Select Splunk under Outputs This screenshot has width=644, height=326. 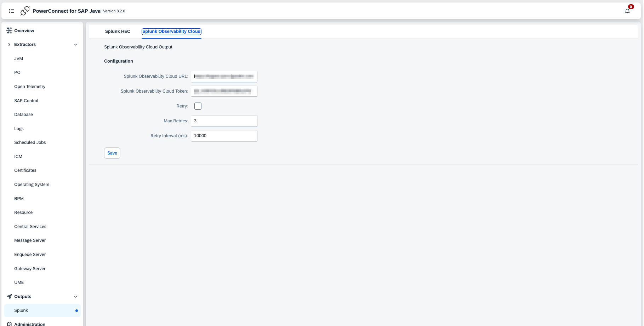pyautogui.click(x=21, y=310)
